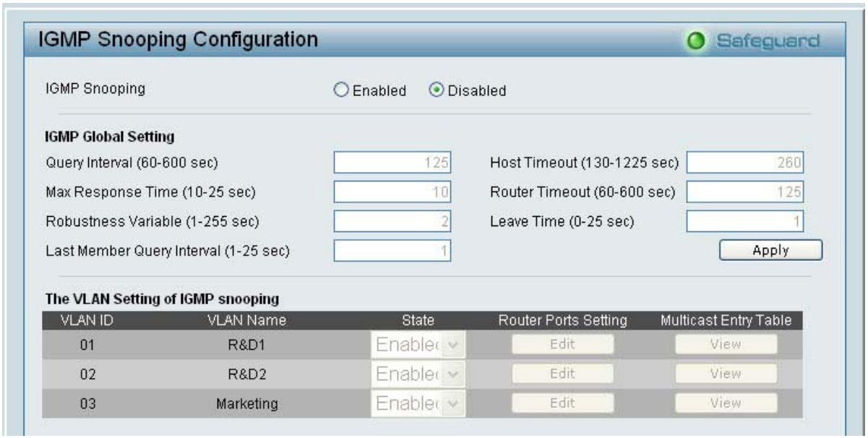868x438 pixels.
Task: Click the Router Ports Setting column header
Action: pos(562,320)
